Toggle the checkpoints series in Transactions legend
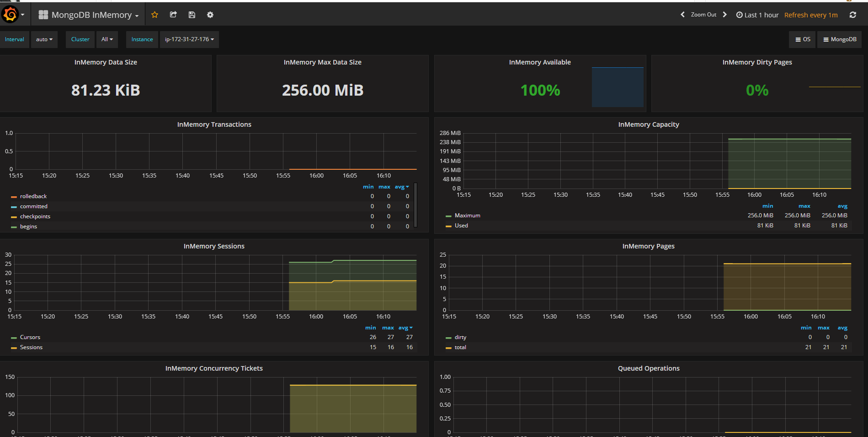 point(35,216)
